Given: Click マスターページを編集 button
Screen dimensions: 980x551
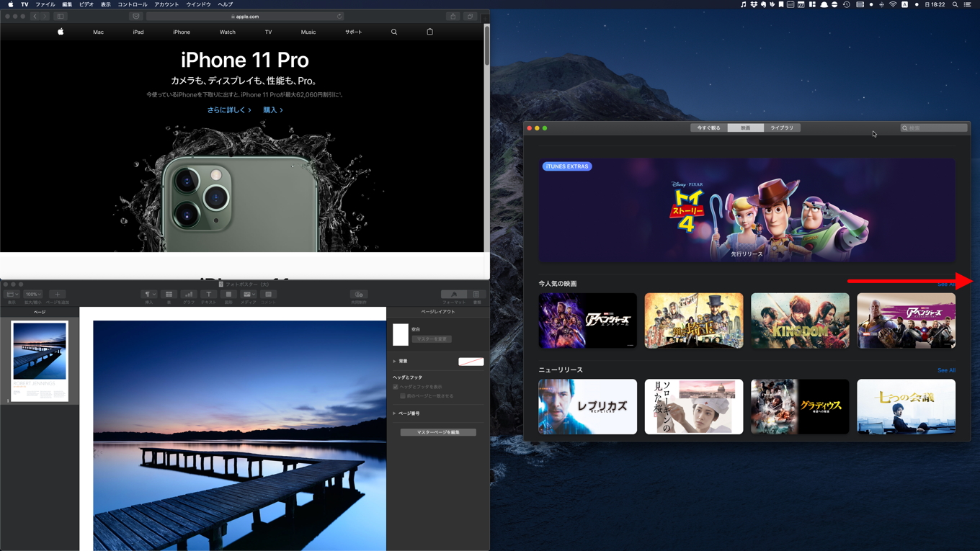Looking at the screenshot, I should [x=438, y=432].
